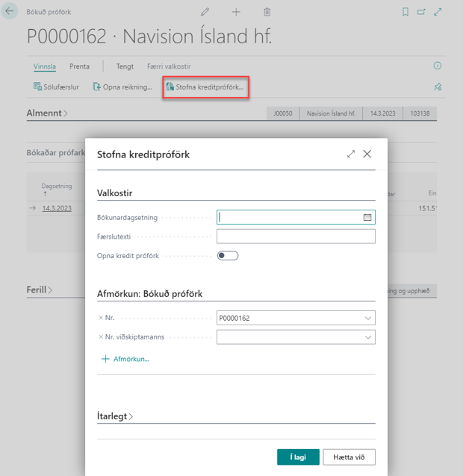Open calendar picker for Bókunardagsetning

pyautogui.click(x=367, y=217)
